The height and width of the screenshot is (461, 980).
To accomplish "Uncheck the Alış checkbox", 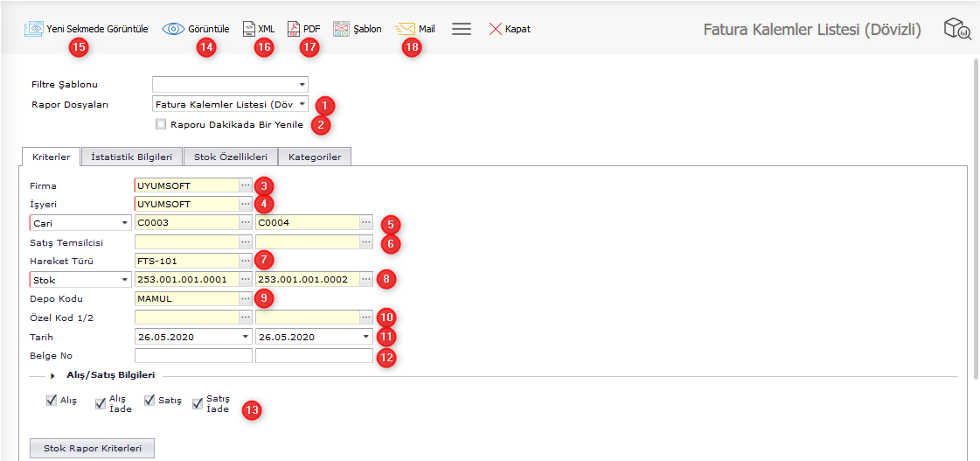I will click(52, 402).
